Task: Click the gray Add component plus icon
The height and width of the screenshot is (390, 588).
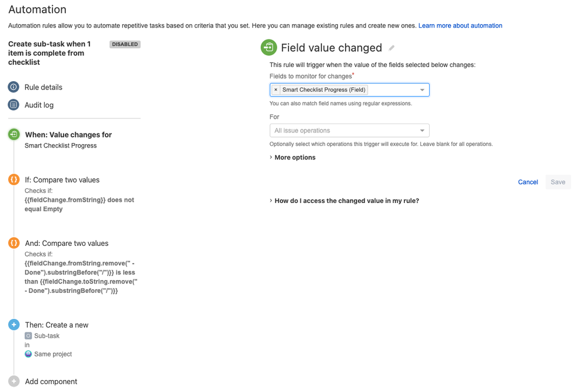Action: tap(14, 381)
